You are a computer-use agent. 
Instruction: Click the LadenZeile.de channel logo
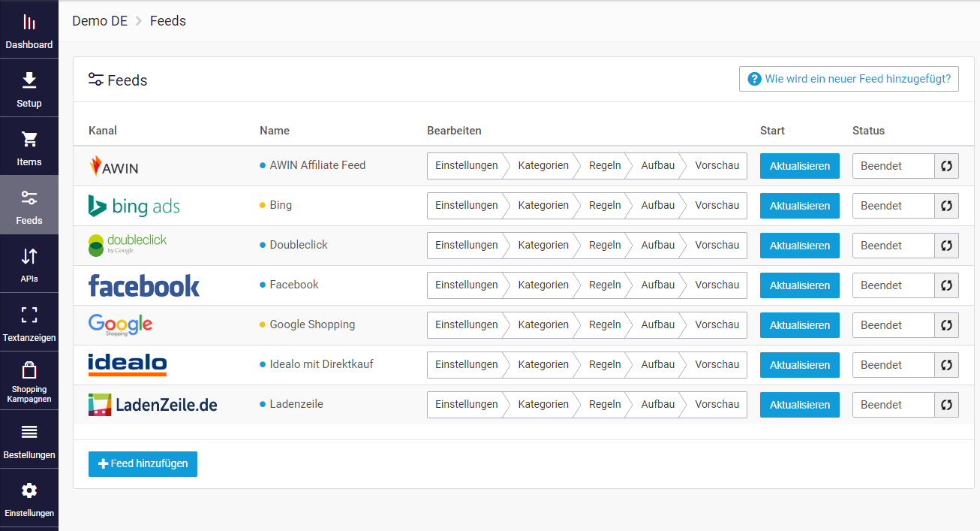(153, 404)
